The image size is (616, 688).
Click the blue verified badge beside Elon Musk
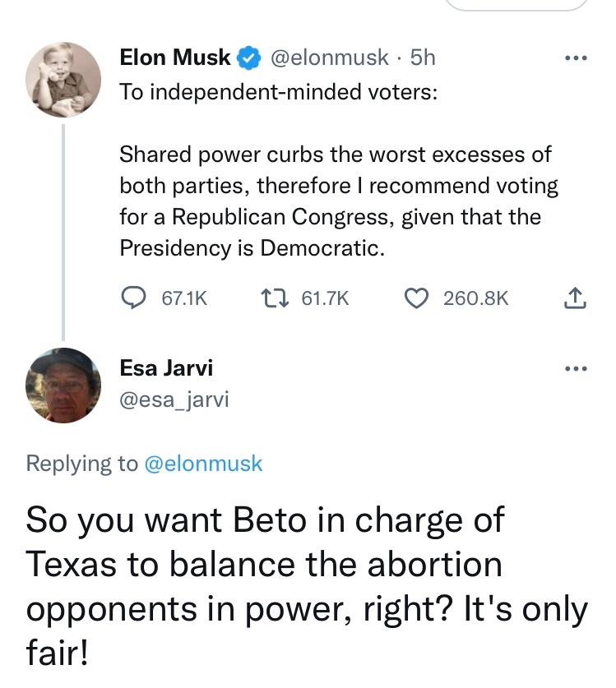(x=247, y=58)
